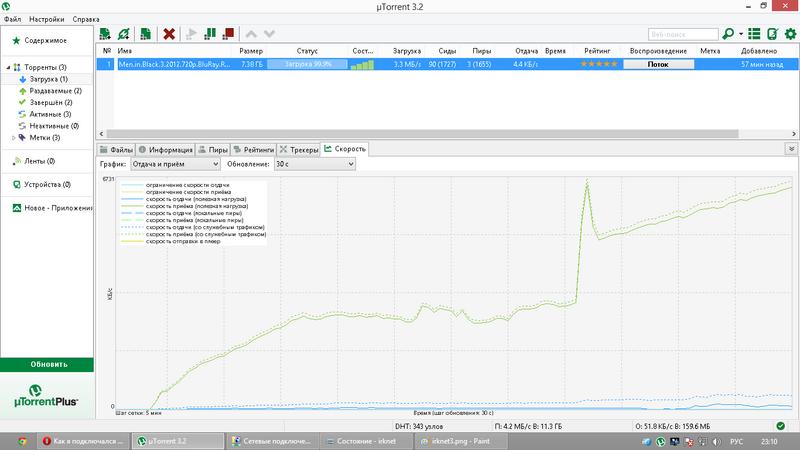The width and height of the screenshot is (800, 450).
Task: Sort by the Статус column header
Action: (307, 51)
